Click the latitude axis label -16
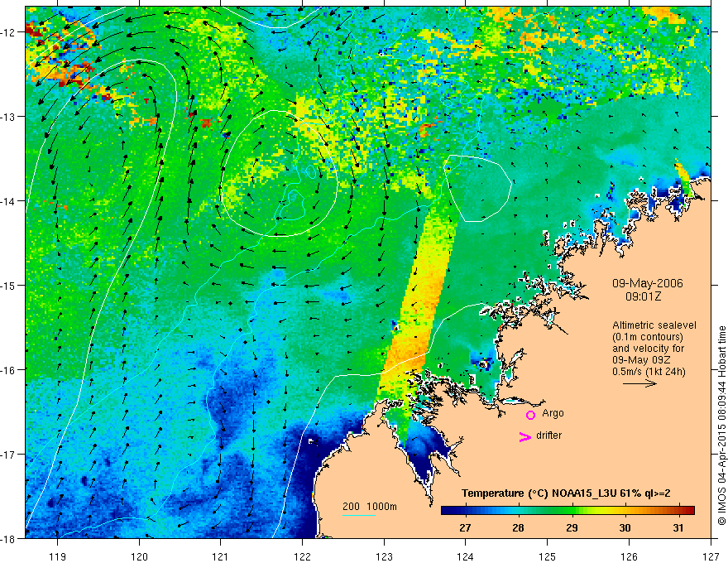 (x=9, y=370)
